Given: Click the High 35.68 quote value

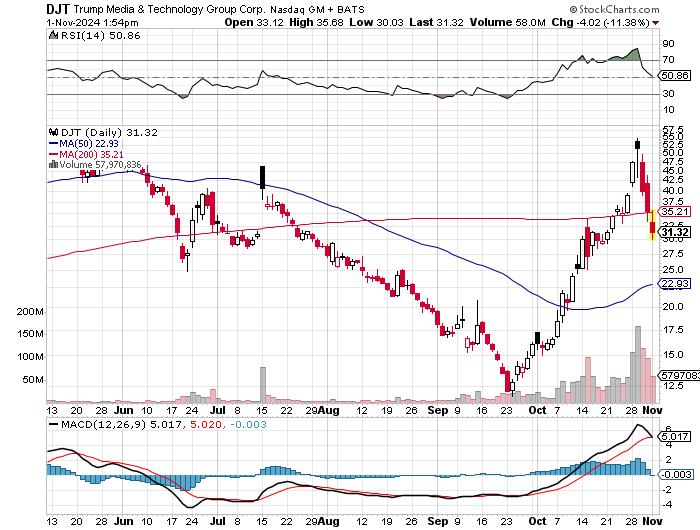Looking at the screenshot, I should 316,22.
